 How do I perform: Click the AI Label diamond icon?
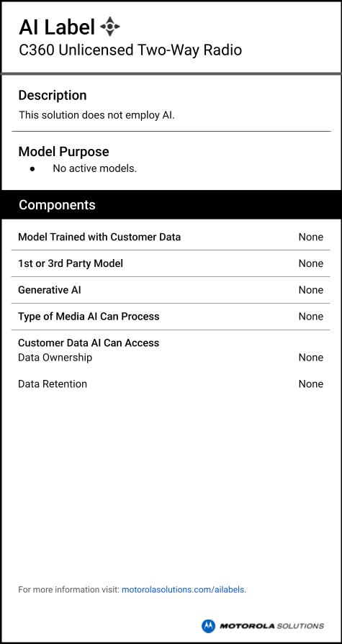pos(110,27)
